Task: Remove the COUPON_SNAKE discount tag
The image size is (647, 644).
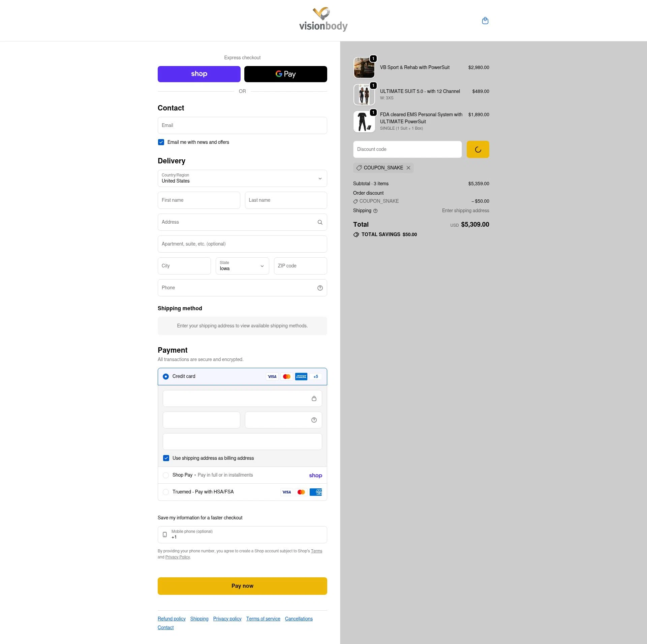Action: 408,168
